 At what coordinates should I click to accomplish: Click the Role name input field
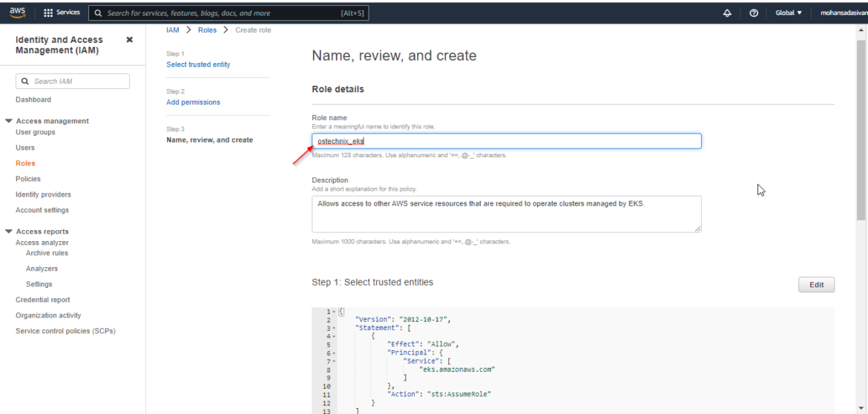click(x=507, y=141)
